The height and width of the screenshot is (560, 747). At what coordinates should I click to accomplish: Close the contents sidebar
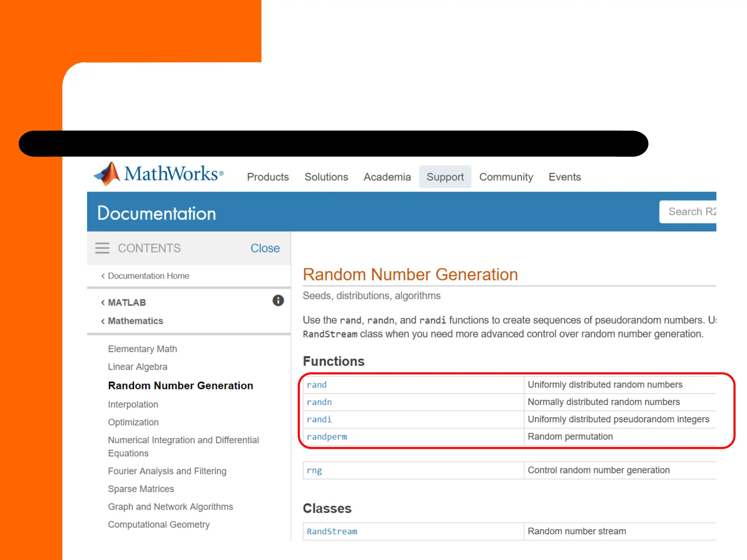pyautogui.click(x=265, y=248)
